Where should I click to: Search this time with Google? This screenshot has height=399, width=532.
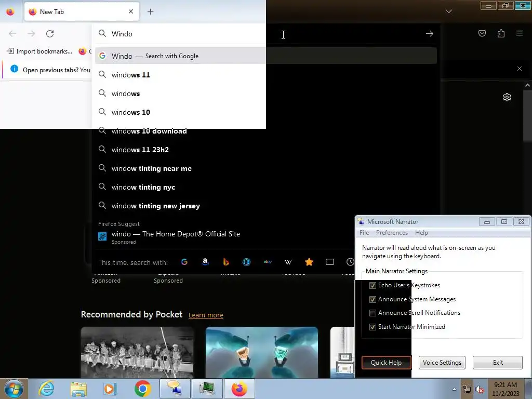coord(184,262)
